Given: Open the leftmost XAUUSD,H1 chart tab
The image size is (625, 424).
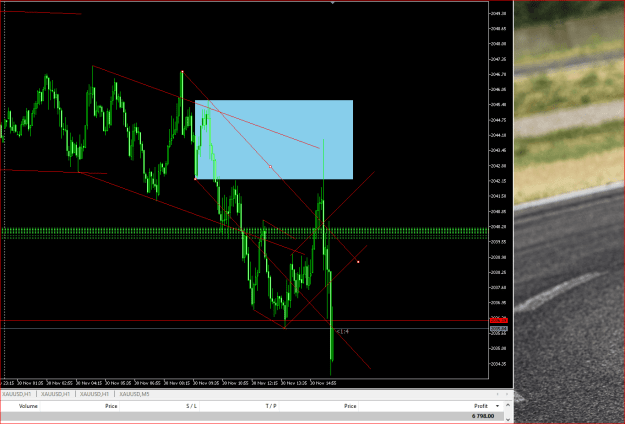Looking at the screenshot, I should coord(16,394).
